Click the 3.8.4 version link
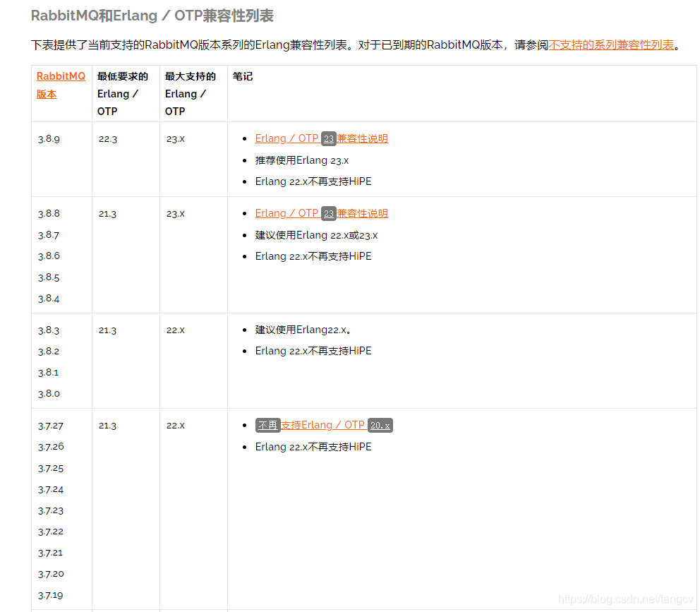Viewport: 700px width, 612px height. pyautogui.click(x=47, y=298)
